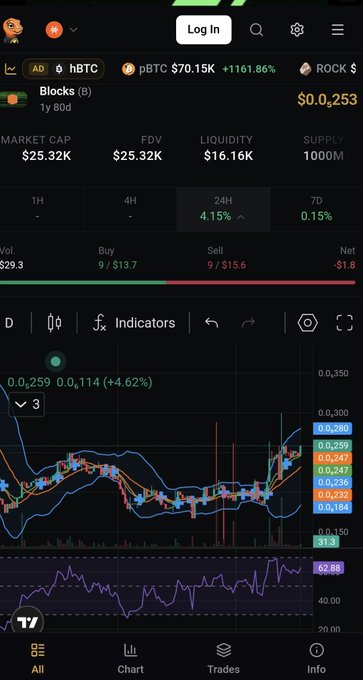Screen dimensions: 363x680
Task: Enter fullscreen chart mode
Action: (344, 323)
